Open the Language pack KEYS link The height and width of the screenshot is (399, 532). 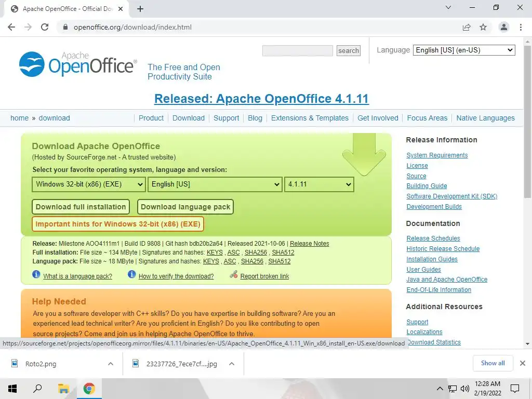(x=211, y=261)
